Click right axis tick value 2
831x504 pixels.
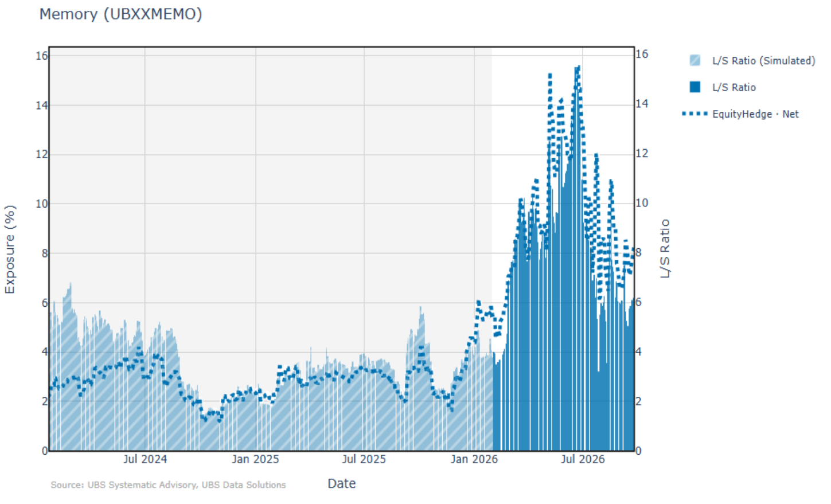(x=639, y=401)
